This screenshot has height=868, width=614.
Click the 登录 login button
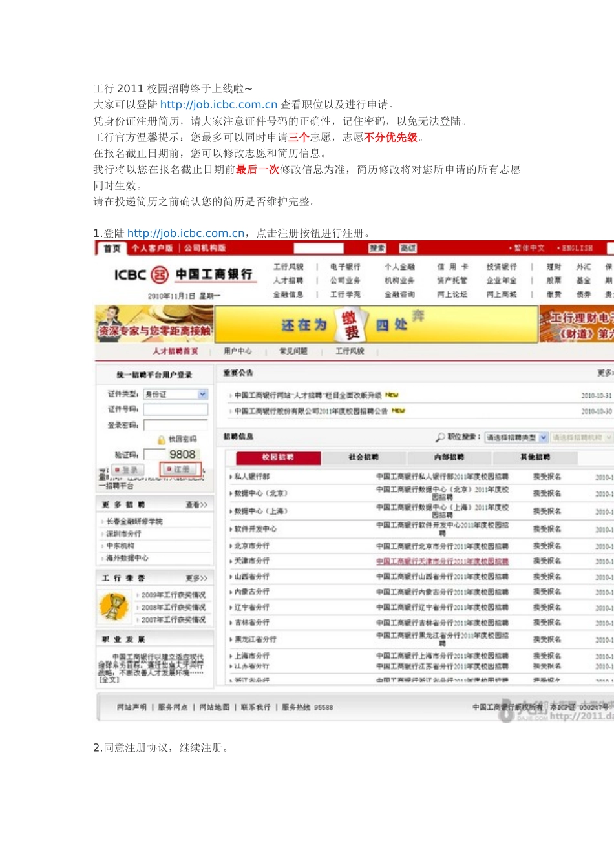point(127,470)
